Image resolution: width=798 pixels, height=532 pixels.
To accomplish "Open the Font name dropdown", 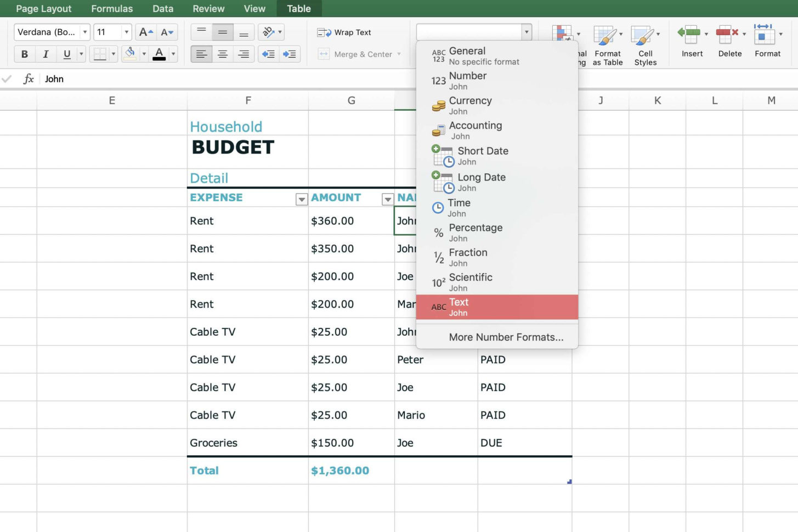I will point(85,32).
